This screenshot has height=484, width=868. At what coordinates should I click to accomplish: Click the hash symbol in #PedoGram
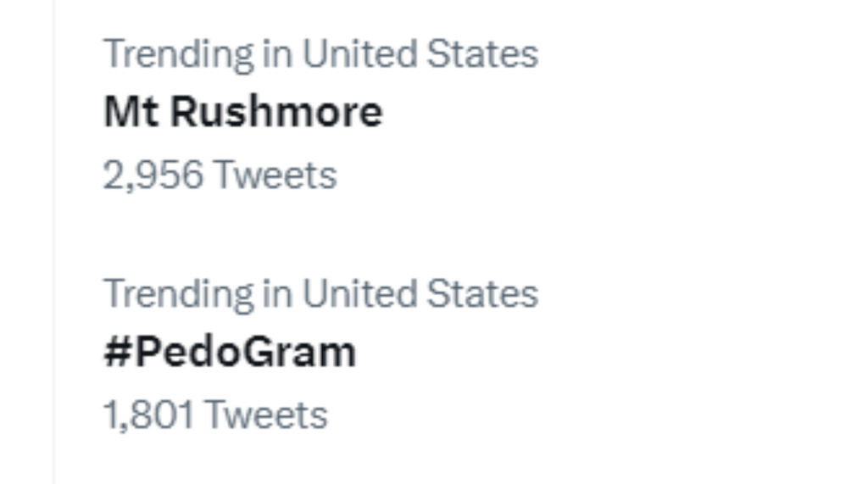tap(117, 353)
